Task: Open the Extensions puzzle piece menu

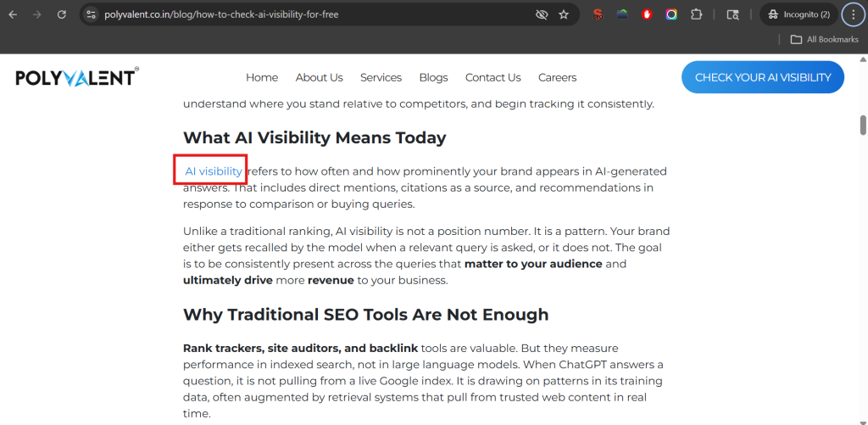Action: [x=696, y=14]
